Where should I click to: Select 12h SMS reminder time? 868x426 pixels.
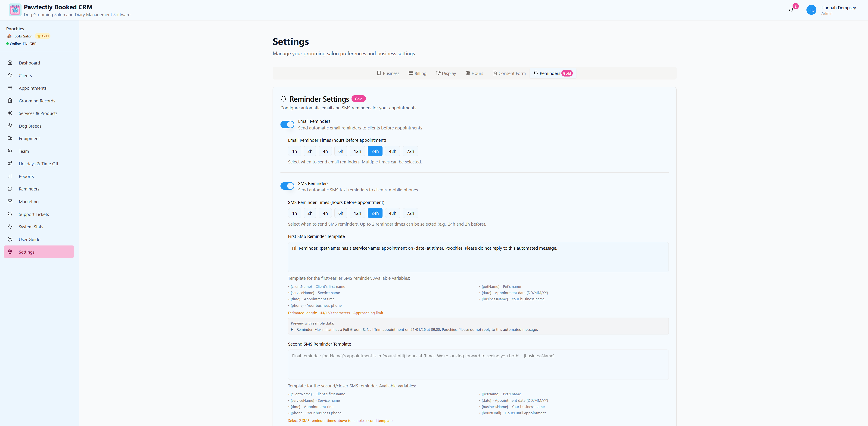(x=358, y=213)
